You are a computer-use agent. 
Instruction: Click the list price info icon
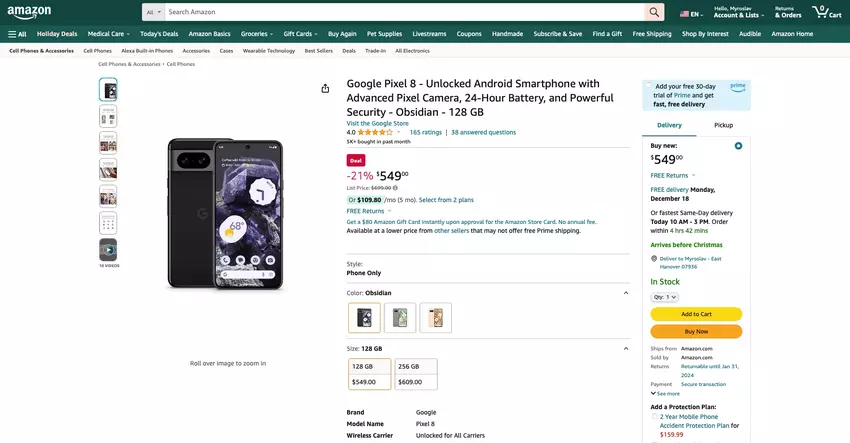(395, 187)
